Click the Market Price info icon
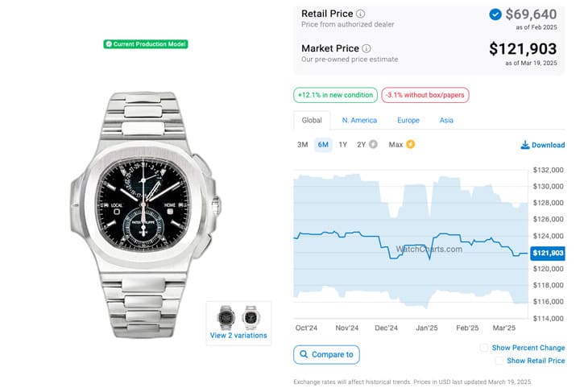588x388 pixels. 366,48
